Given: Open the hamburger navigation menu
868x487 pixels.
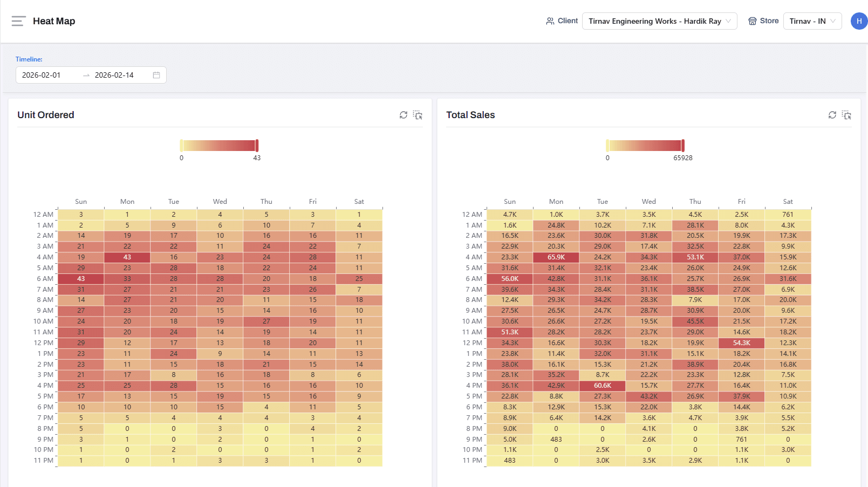Looking at the screenshot, I should tap(18, 20).
